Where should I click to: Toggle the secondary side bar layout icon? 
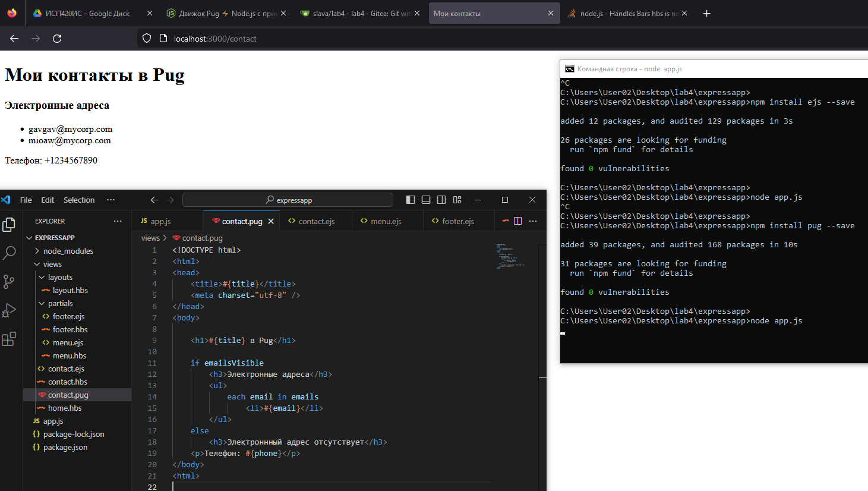(441, 200)
